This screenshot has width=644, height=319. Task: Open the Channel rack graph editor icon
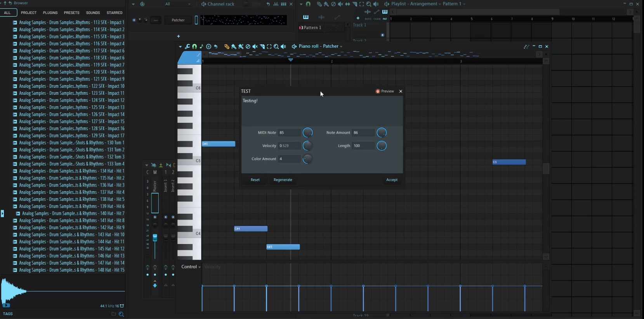pos(276,4)
